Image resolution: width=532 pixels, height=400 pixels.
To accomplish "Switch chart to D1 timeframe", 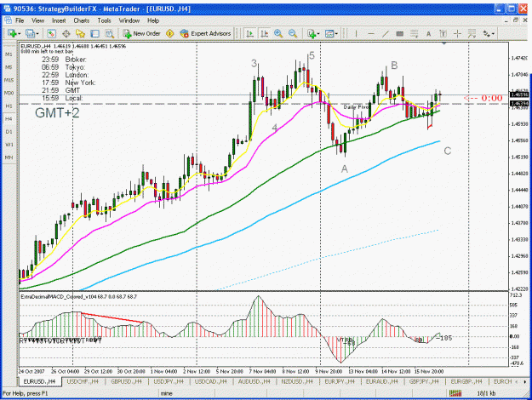I will coord(9,132).
